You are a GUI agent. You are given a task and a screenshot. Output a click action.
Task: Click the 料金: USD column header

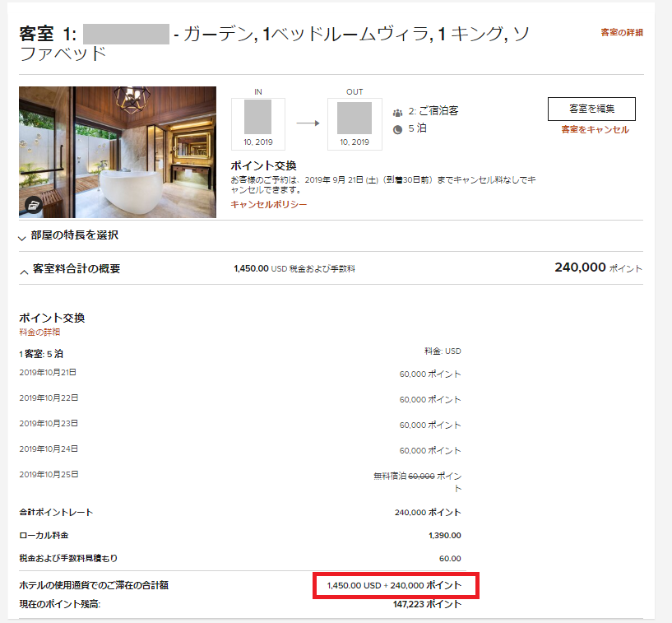tap(443, 351)
